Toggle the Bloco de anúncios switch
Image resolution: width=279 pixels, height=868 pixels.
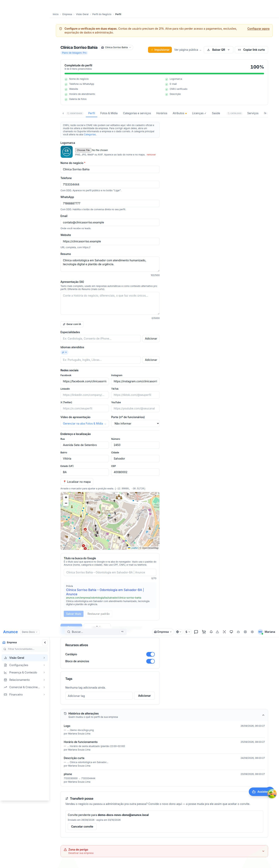[x=151, y=661]
